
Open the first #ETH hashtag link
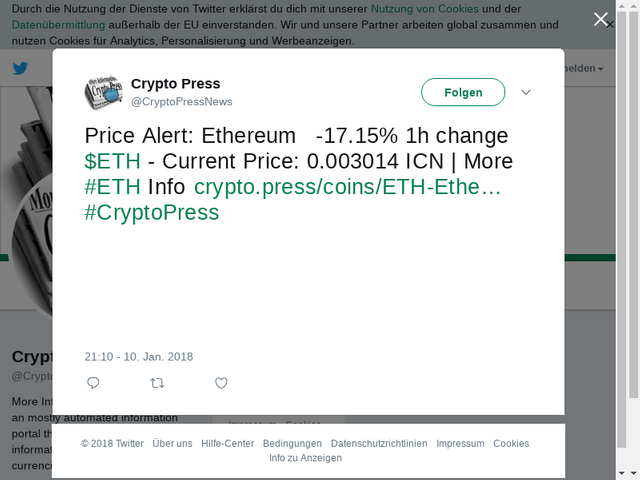pyautogui.click(x=112, y=187)
